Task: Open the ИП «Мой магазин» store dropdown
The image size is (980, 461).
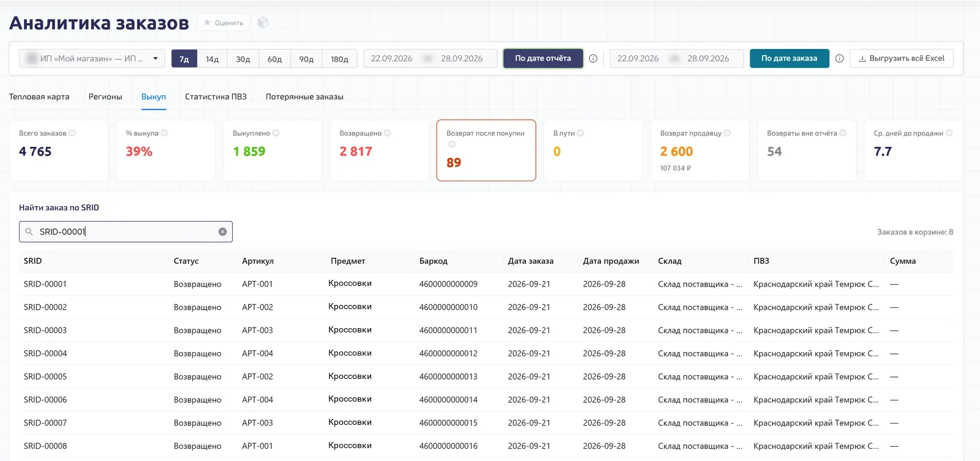Action: [x=92, y=58]
